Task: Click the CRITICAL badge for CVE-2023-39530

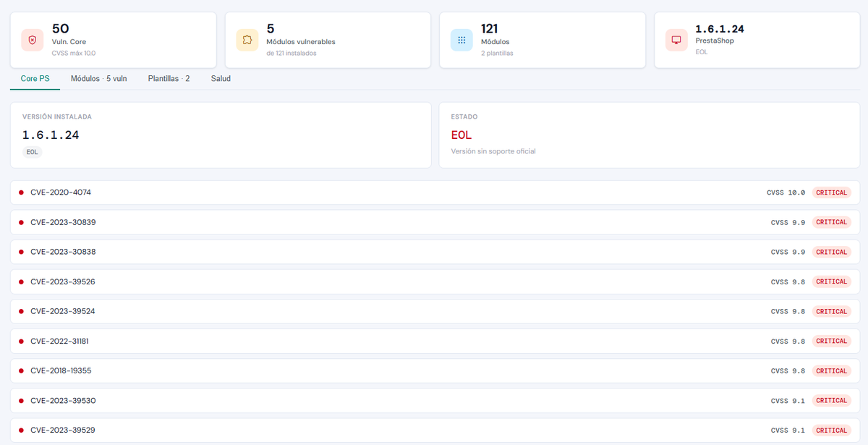Action: pyautogui.click(x=831, y=400)
